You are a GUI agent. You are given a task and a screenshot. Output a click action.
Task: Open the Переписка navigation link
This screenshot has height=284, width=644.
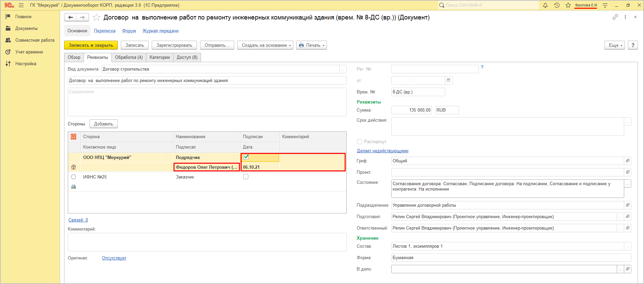[105, 31]
